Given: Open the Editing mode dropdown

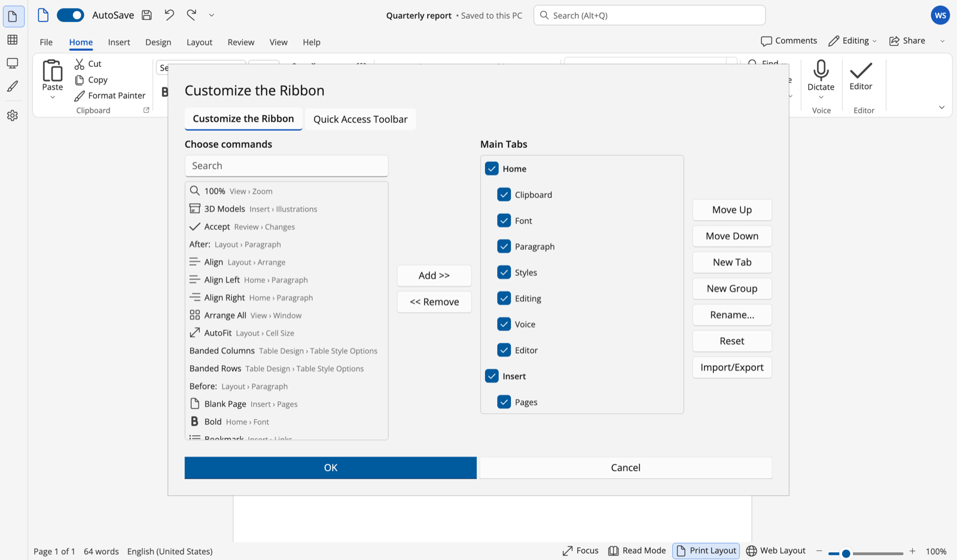Looking at the screenshot, I should 852,41.
